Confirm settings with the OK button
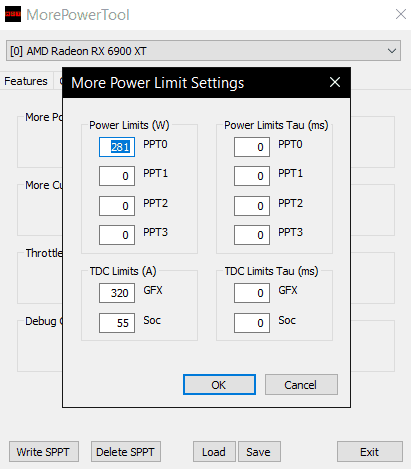411x469 pixels. 219,385
